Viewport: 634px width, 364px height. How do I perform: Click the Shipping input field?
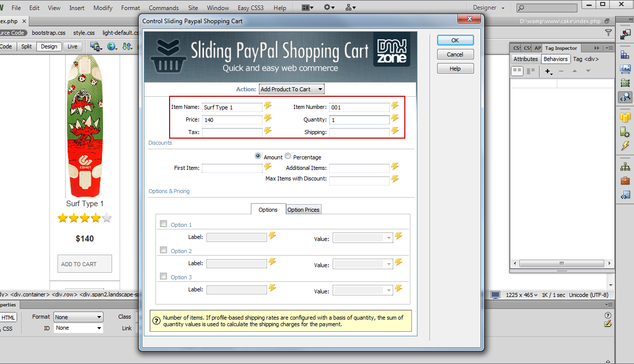(x=359, y=132)
